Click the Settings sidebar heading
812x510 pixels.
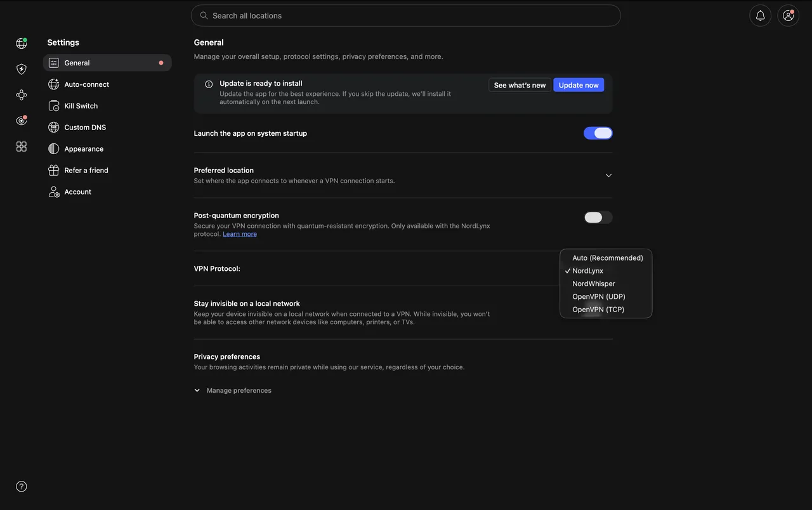63,43
